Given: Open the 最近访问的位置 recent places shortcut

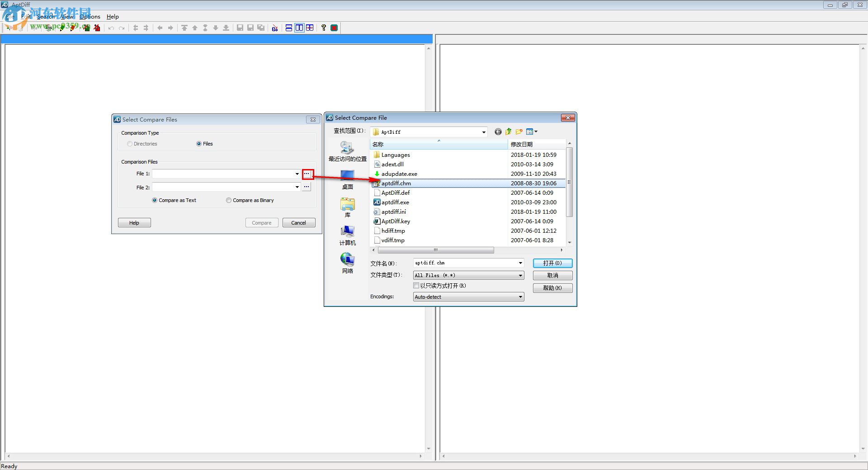Looking at the screenshot, I should [347, 151].
